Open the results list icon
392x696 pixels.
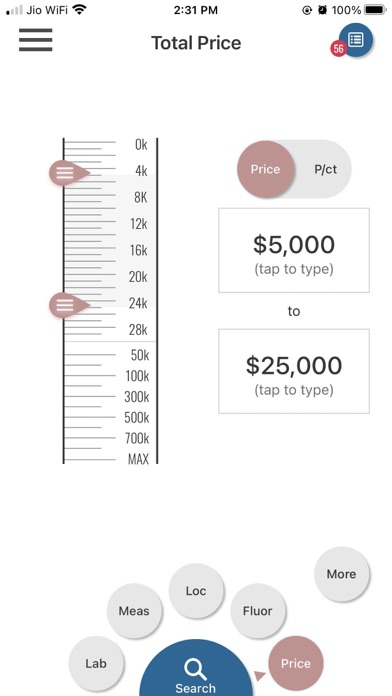pyautogui.click(x=356, y=40)
